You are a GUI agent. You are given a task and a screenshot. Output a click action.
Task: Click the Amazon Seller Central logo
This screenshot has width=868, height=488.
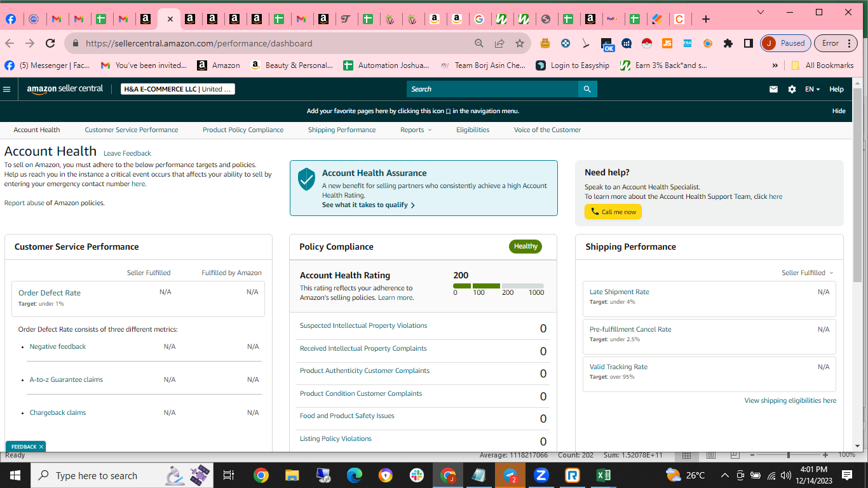pos(65,89)
